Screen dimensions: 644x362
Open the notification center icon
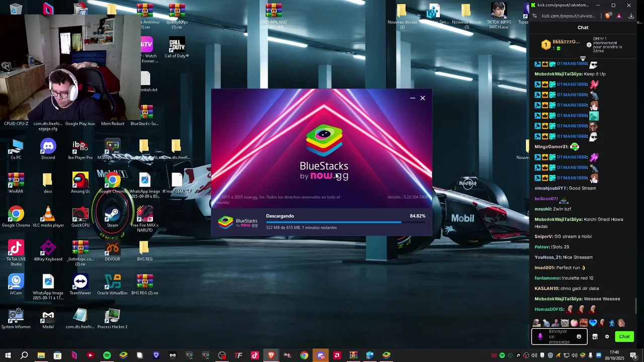click(x=633, y=355)
